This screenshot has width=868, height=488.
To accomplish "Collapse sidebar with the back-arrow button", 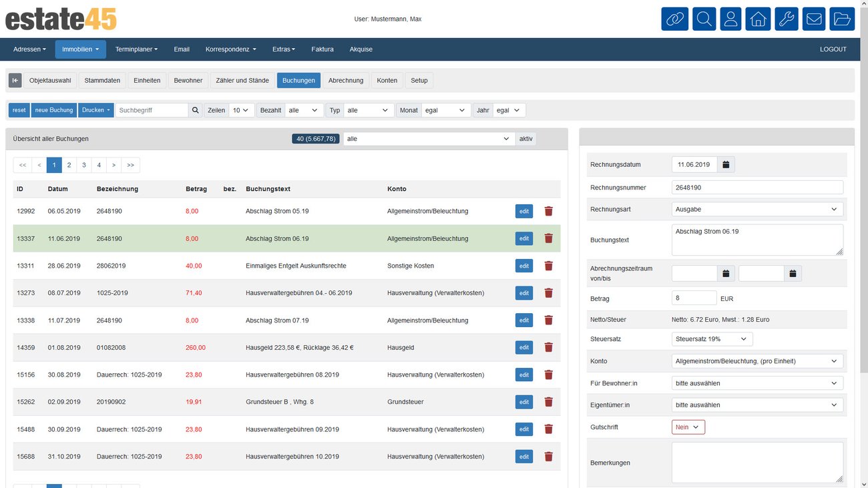I will (15, 80).
